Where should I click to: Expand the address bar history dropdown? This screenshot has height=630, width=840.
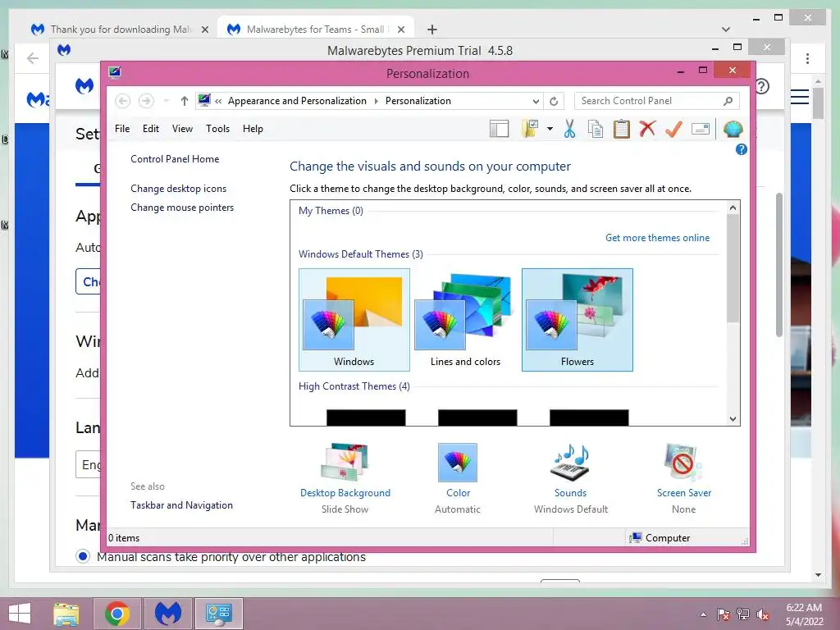[x=536, y=101]
